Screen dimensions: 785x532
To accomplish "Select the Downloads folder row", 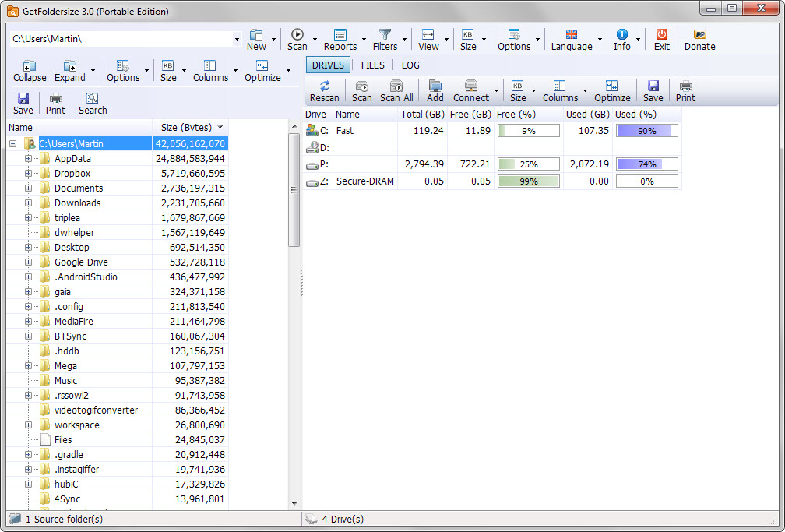I will click(118, 203).
